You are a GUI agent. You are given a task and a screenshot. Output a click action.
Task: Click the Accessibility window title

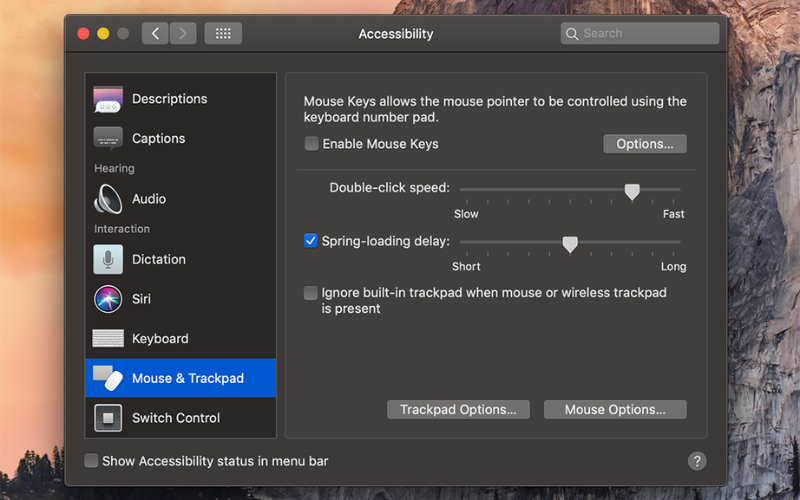coord(396,34)
